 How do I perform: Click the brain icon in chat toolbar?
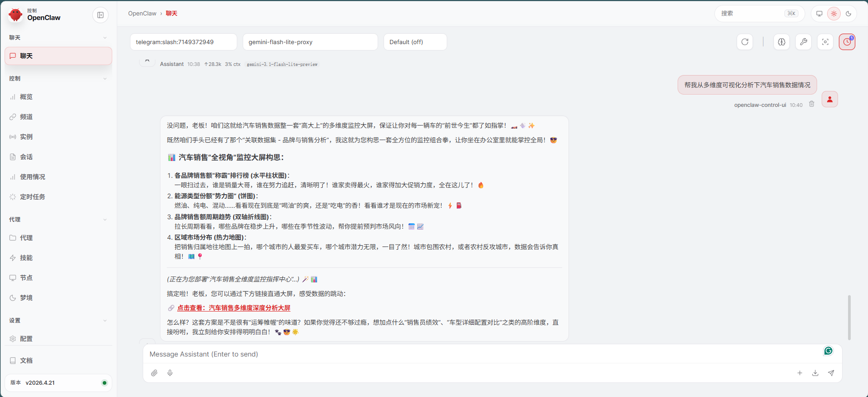pyautogui.click(x=781, y=42)
